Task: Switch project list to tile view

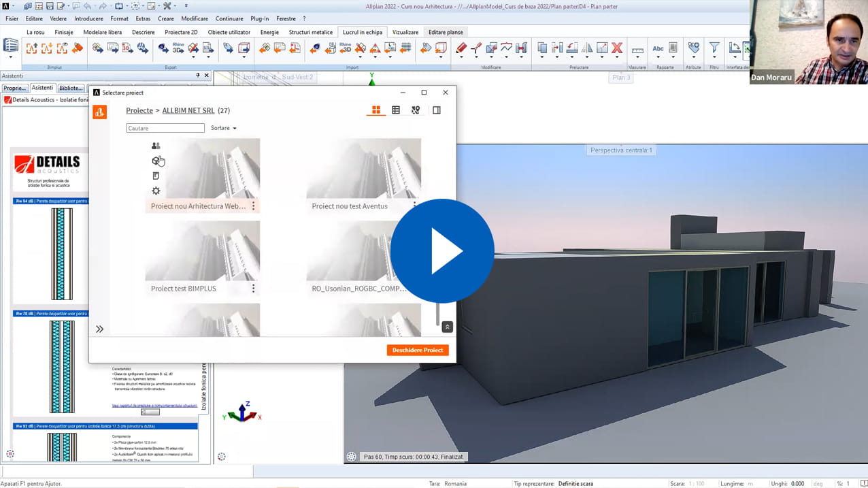Action: [376, 110]
